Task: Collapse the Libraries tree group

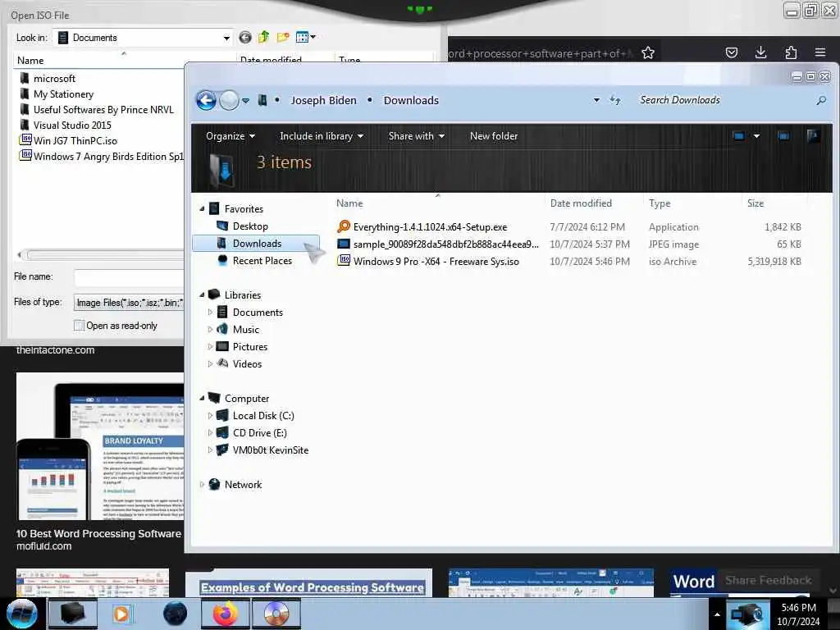Action: 202,294
